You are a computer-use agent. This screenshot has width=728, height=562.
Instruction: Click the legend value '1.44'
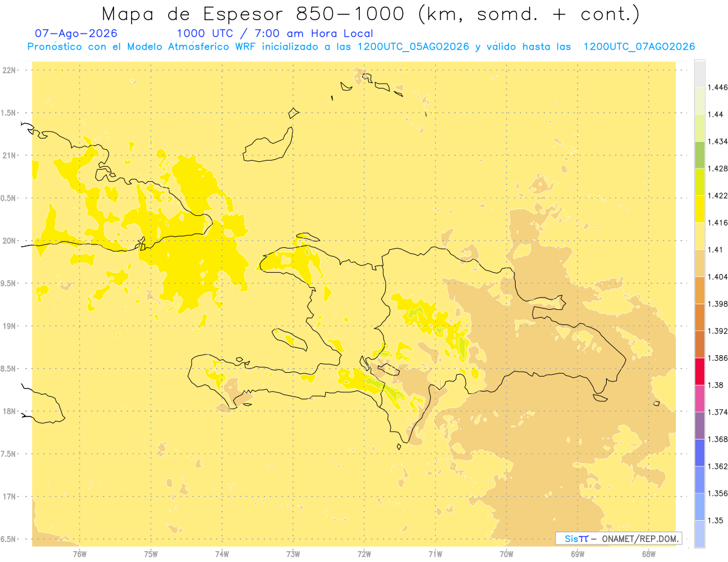716,115
